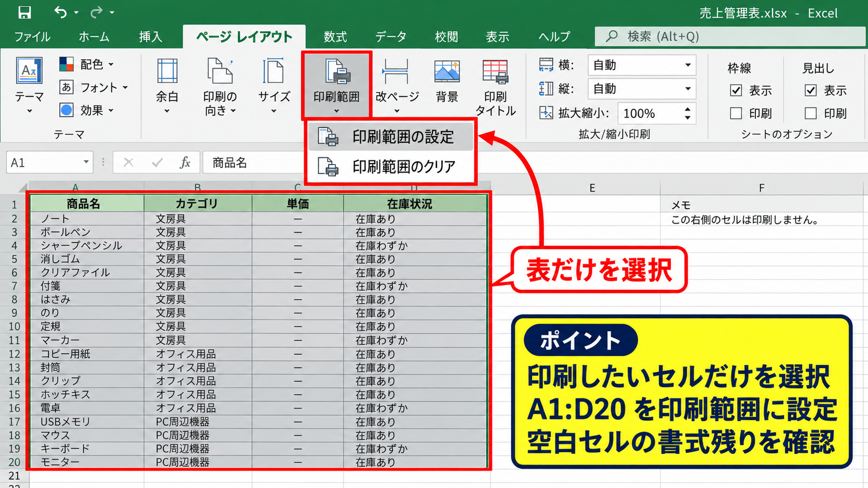Select column E header

point(592,188)
